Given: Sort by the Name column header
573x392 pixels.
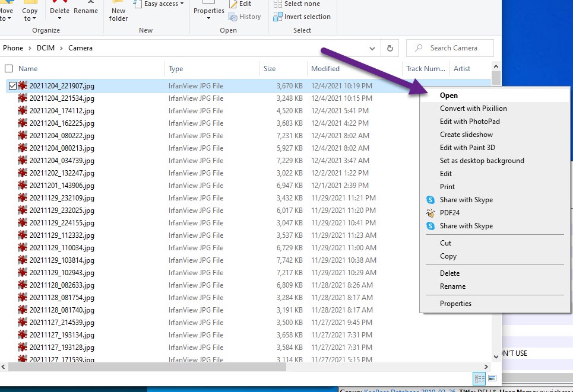Looking at the screenshot, I should point(28,69).
